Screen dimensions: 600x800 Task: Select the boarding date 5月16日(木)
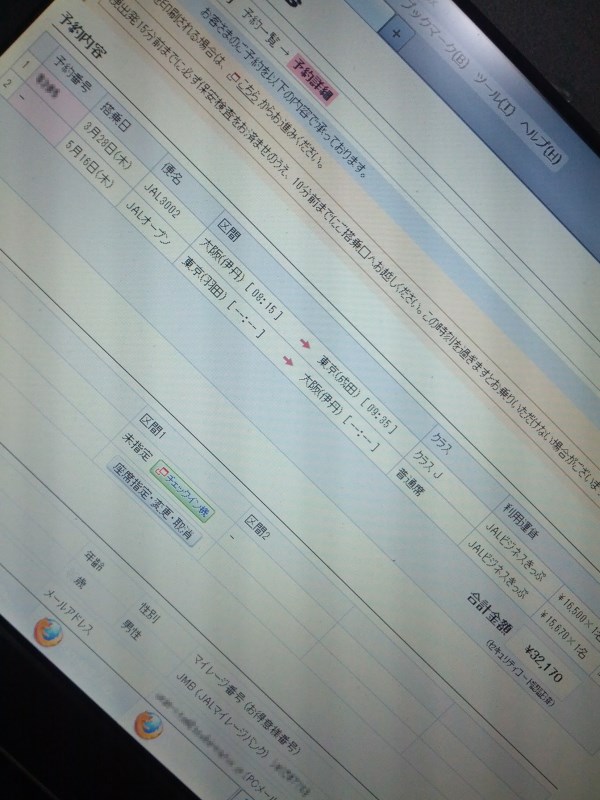[x=89, y=164]
